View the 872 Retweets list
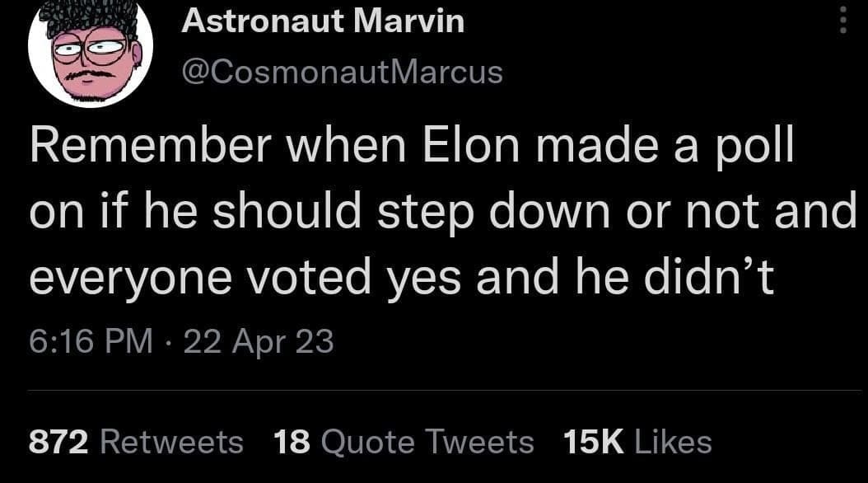868x483 pixels. point(136,442)
